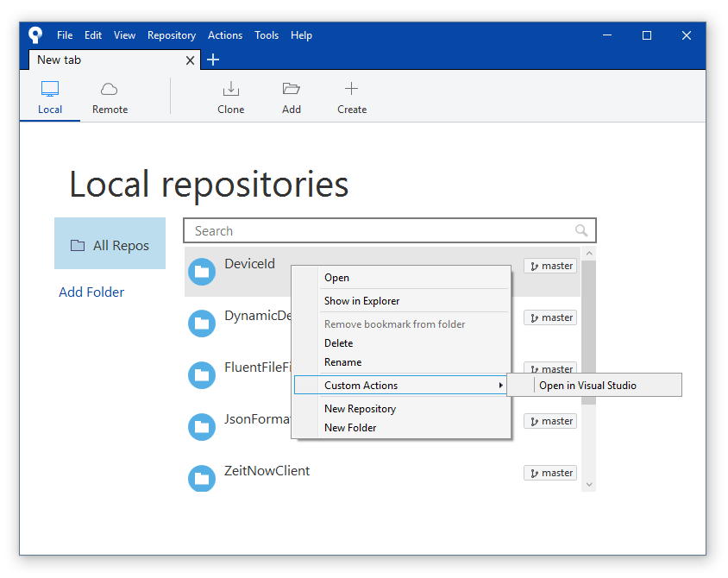This screenshot has width=728, height=578.
Task: Click the search magnifier icon
Action: pyautogui.click(x=581, y=230)
